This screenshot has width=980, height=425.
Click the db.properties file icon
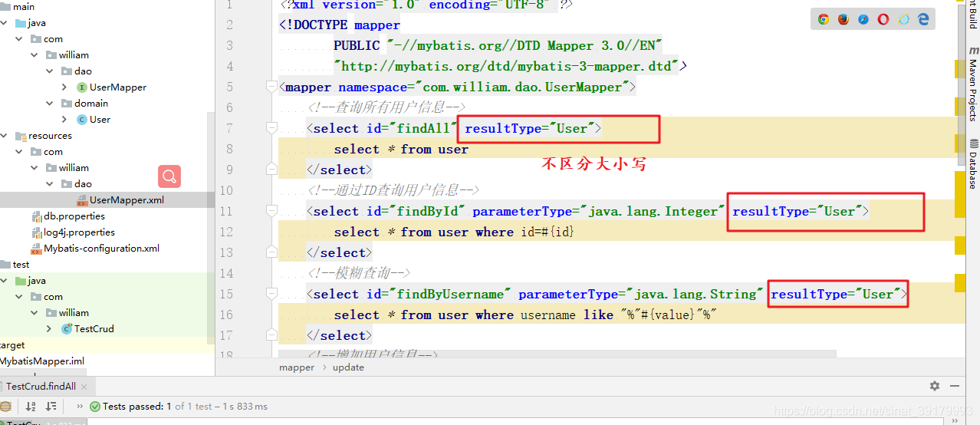coord(37,216)
